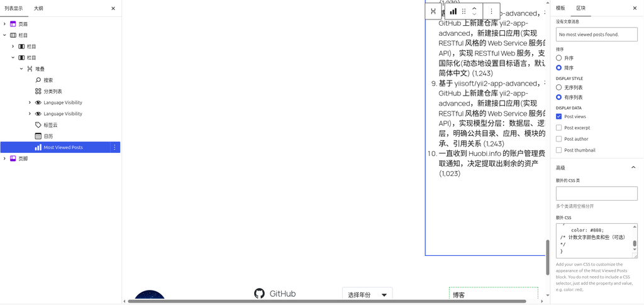Select 降序 descending order
Viewport: 644px width, 305px height.
(558, 68)
